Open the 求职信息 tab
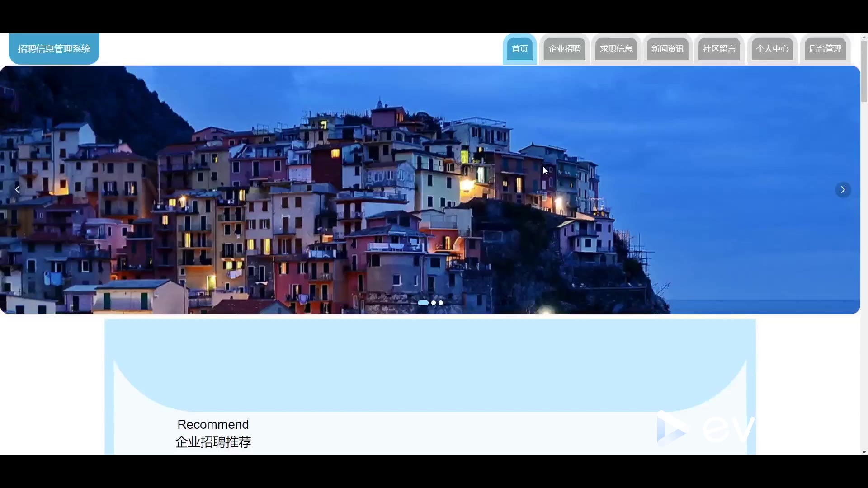868x488 pixels. coord(616,49)
